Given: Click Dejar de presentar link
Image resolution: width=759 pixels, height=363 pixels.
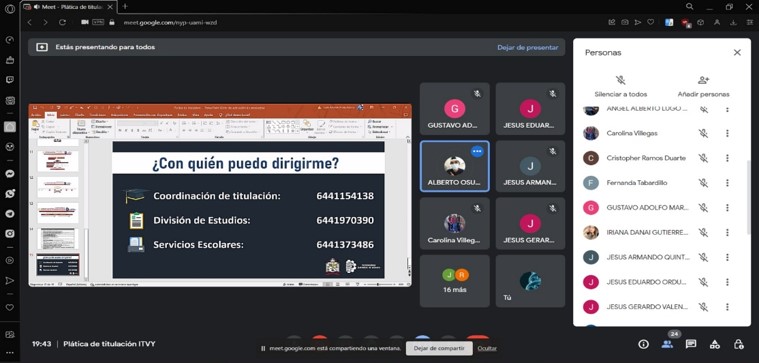Looking at the screenshot, I should (x=528, y=47).
